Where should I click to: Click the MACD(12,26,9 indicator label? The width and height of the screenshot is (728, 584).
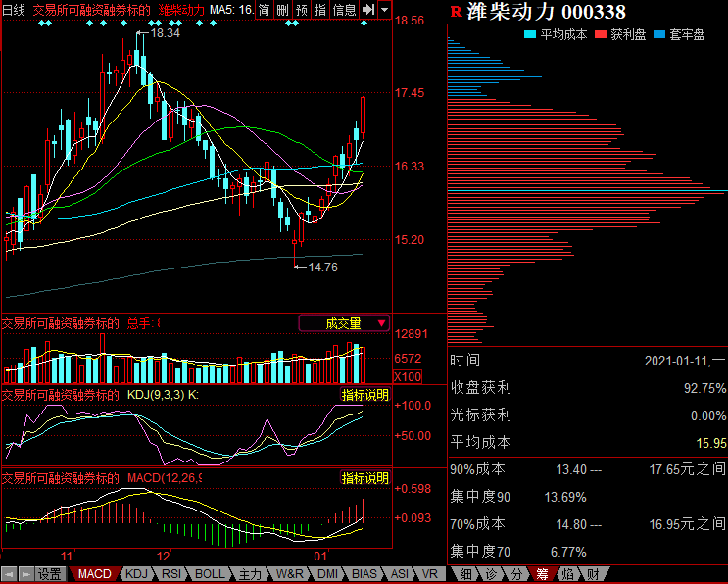pos(165,478)
